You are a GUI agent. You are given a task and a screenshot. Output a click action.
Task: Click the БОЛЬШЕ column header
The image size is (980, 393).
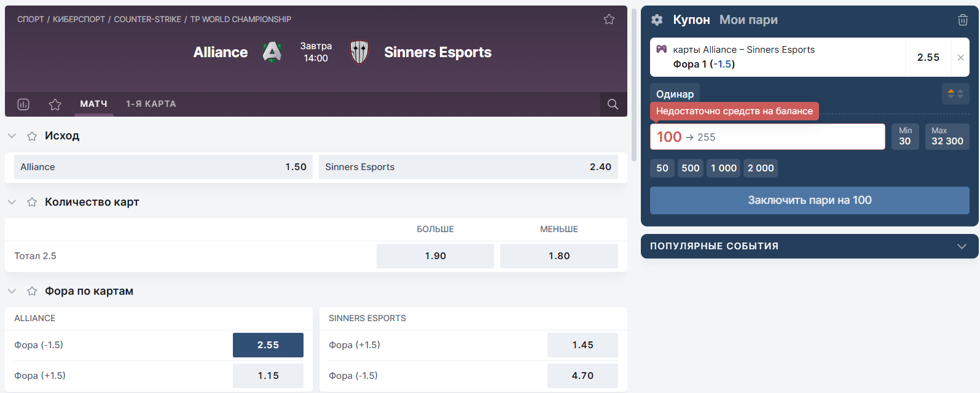[435, 229]
